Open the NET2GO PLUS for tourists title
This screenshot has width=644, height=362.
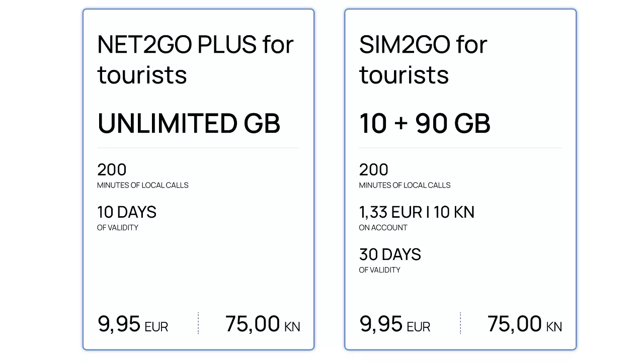coord(195,59)
